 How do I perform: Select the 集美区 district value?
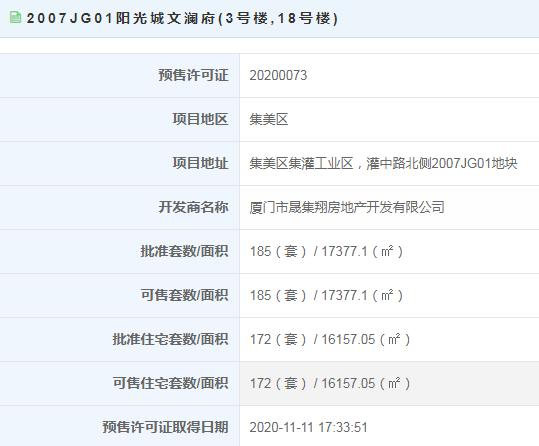coord(268,119)
